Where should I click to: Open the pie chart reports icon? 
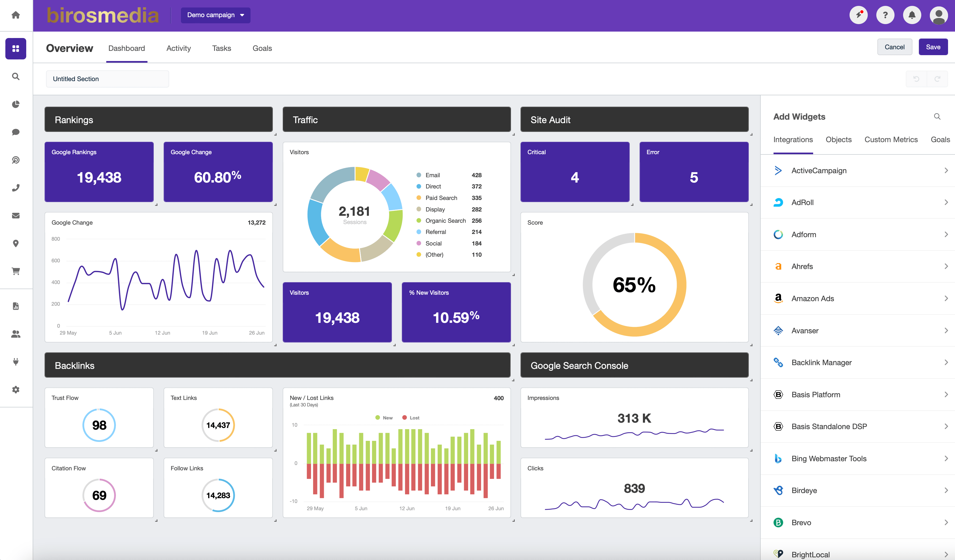(16, 104)
